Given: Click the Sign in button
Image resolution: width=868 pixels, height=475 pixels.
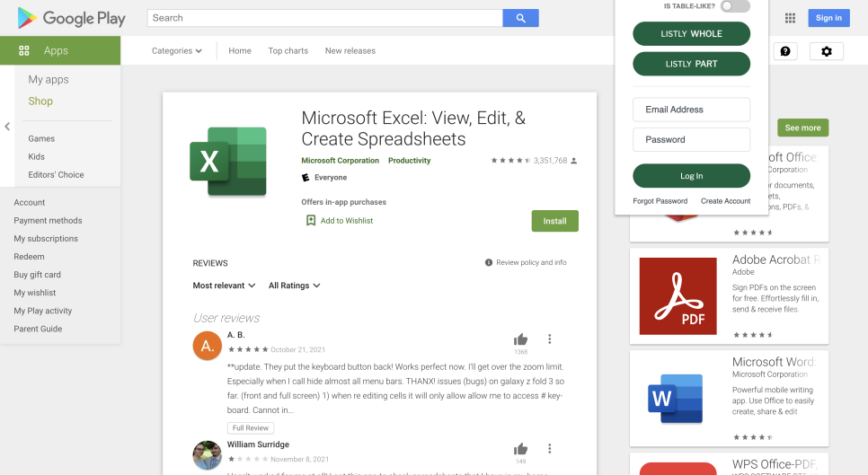Looking at the screenshot, I should click(x=828, y=18).
